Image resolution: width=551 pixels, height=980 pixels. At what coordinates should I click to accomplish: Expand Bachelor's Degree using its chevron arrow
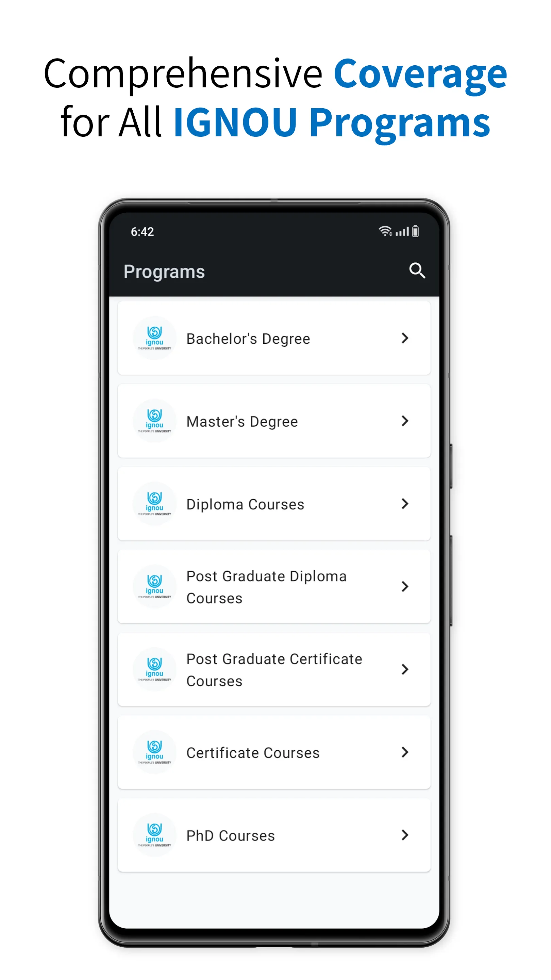(405, 338)
